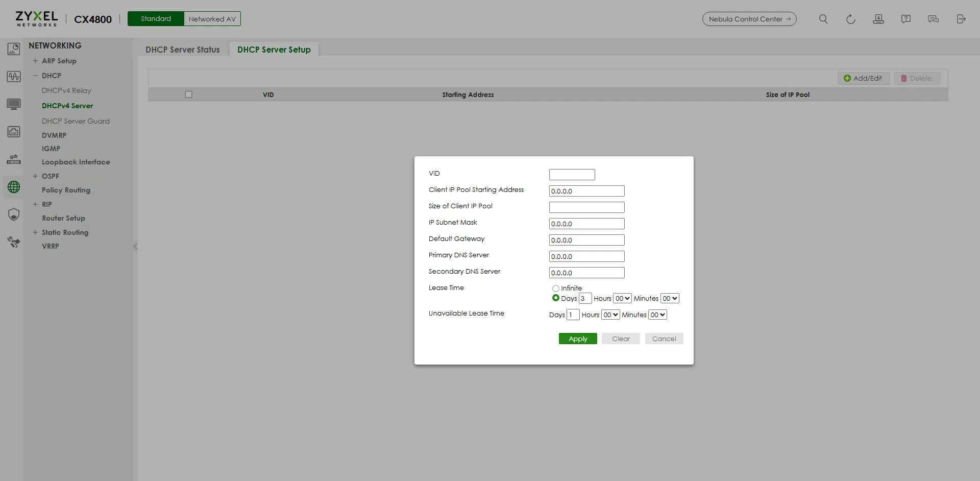This screenshot has height=481, width=980.
Task: Click the VID input field
Action: [572, 175]
